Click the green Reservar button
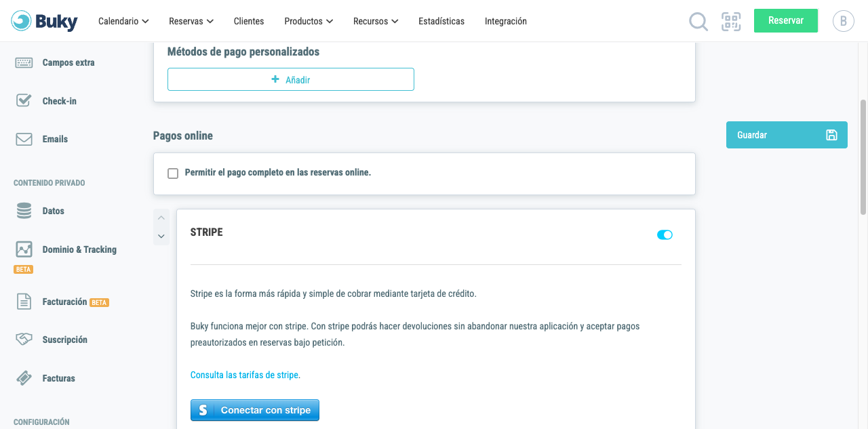 point(786,20)
